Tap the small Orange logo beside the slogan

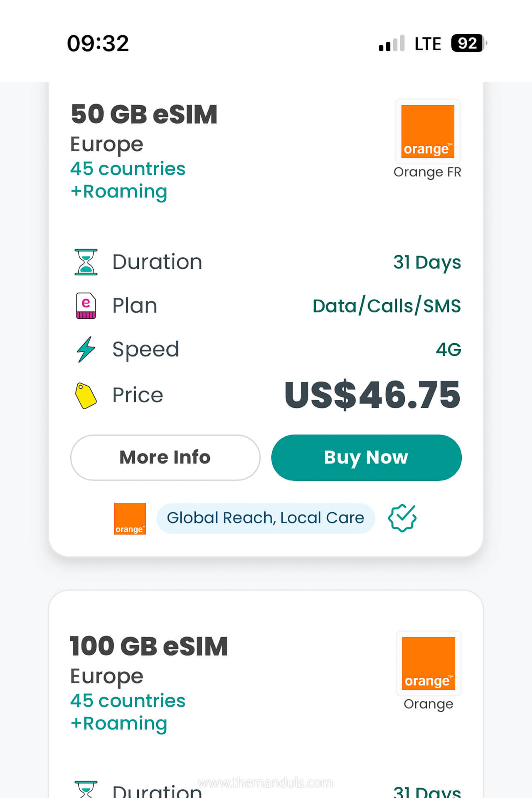130,518
